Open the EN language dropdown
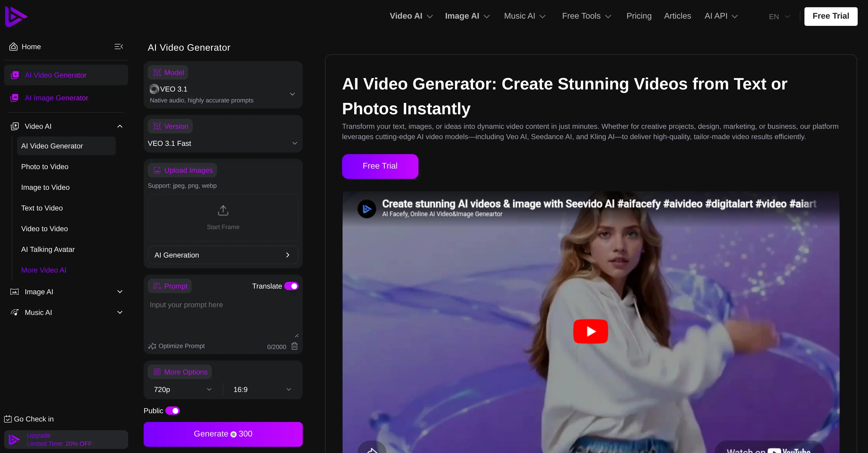868x453 pixels. [779, 17]
